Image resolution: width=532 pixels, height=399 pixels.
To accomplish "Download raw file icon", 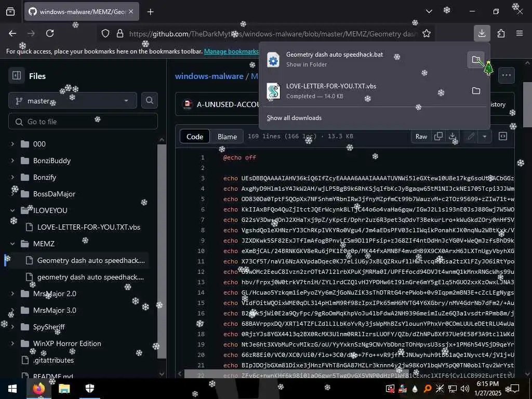I will [453, 137].
